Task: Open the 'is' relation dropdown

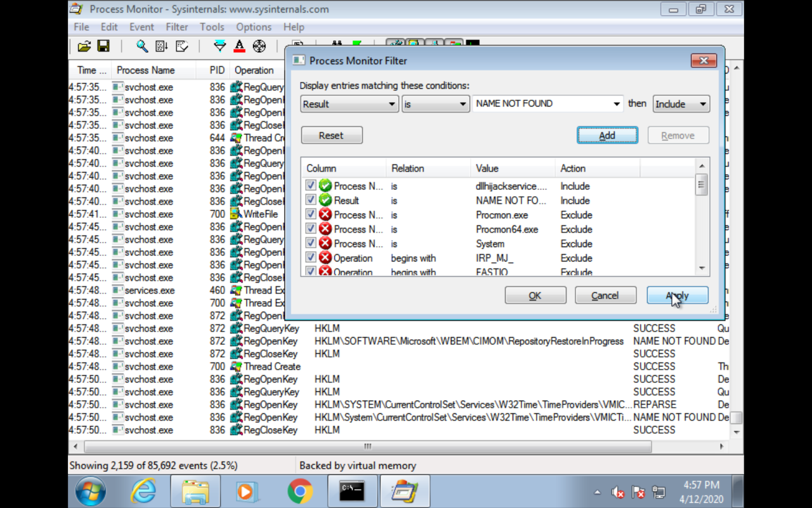Action: (435, 104)
